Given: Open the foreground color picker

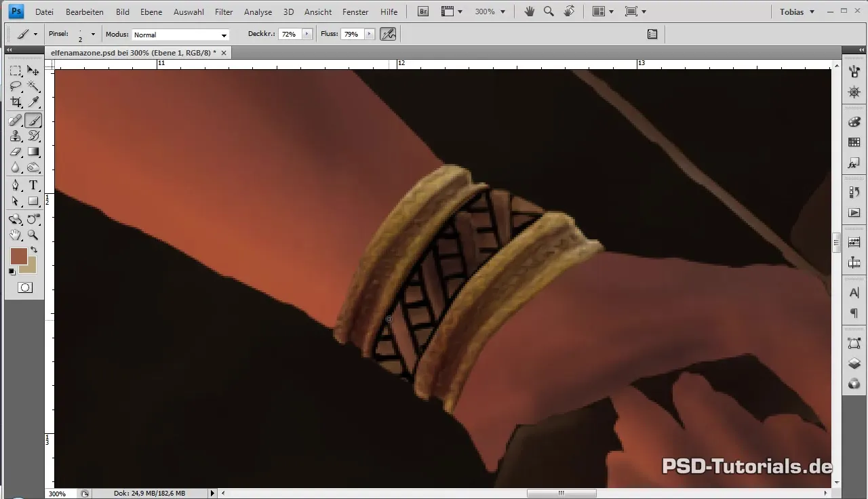Looking at the screenshot, I should coord(18,256).
